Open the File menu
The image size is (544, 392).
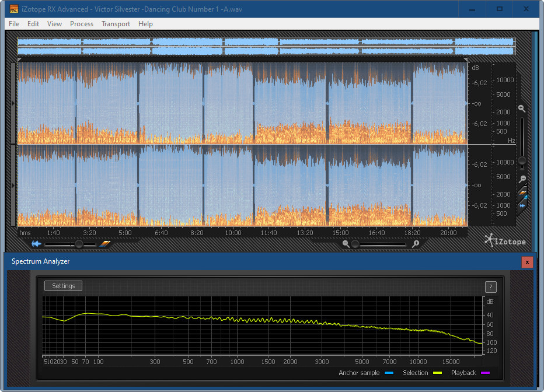coord(14,24)
